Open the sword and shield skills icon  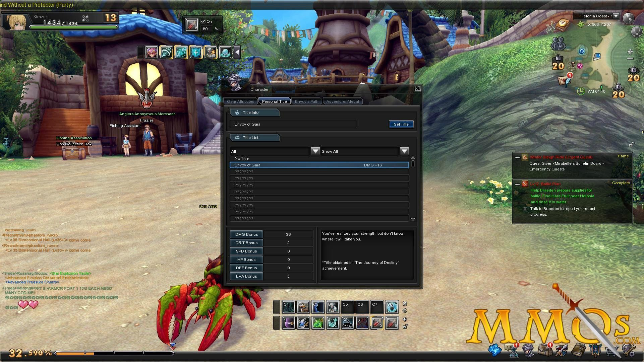pos(561,350)
